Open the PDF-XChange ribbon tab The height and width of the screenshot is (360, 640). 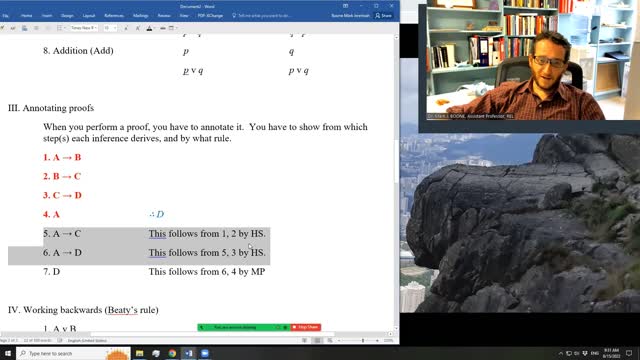click(210, 16)
